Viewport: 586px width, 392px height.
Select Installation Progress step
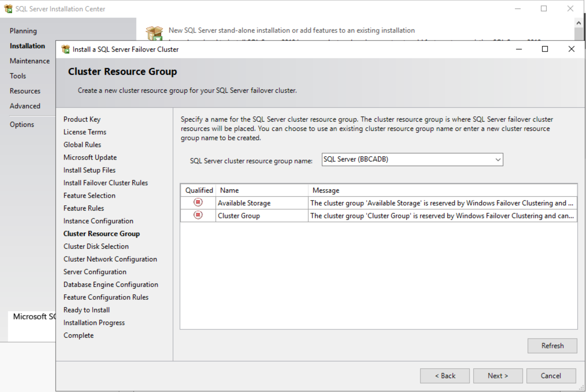94,323
